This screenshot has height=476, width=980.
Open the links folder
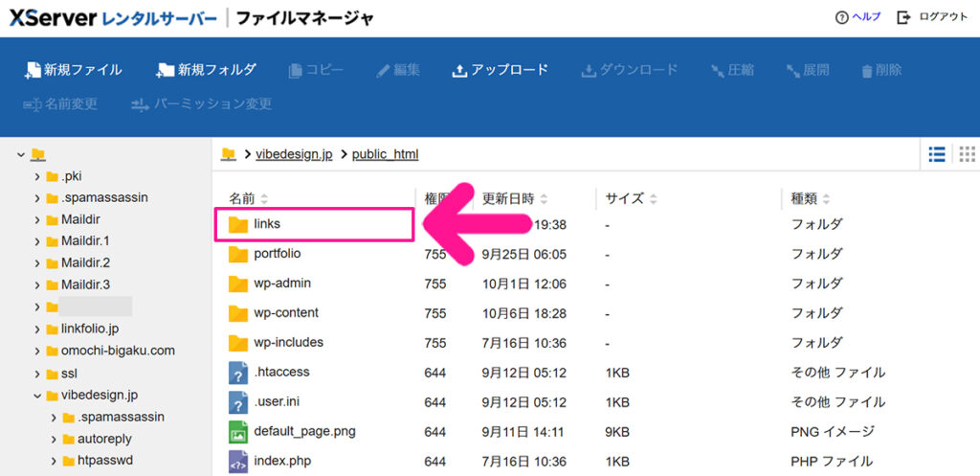(267, 224)
